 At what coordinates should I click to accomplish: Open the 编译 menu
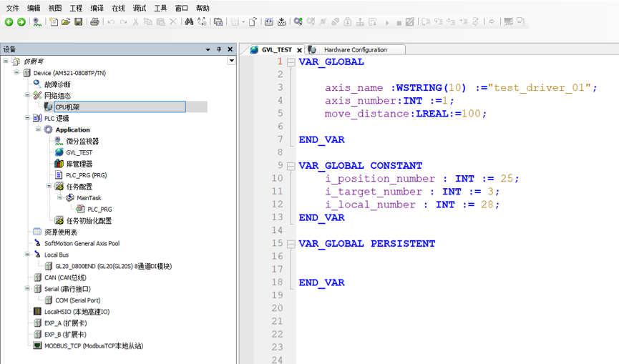[x=97, y=8]
